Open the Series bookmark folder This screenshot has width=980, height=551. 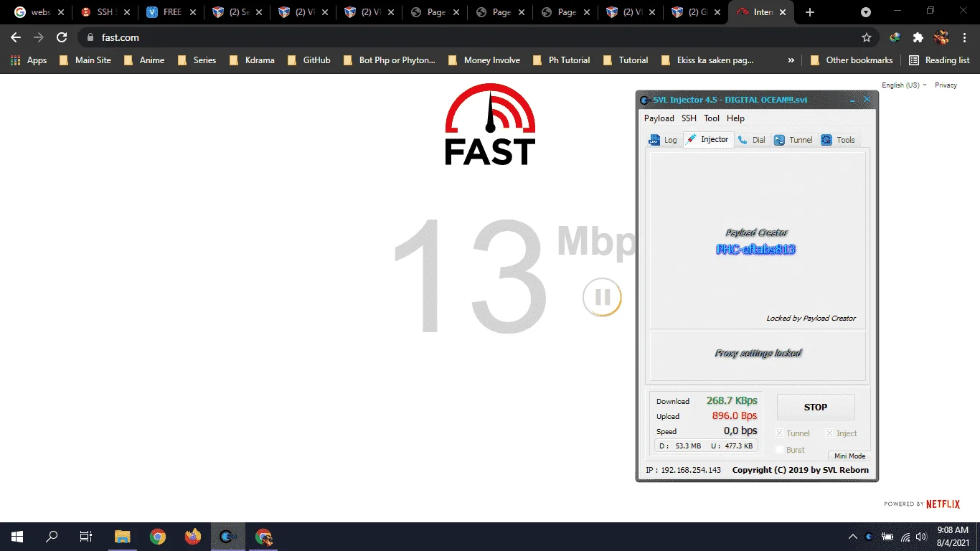197,60
